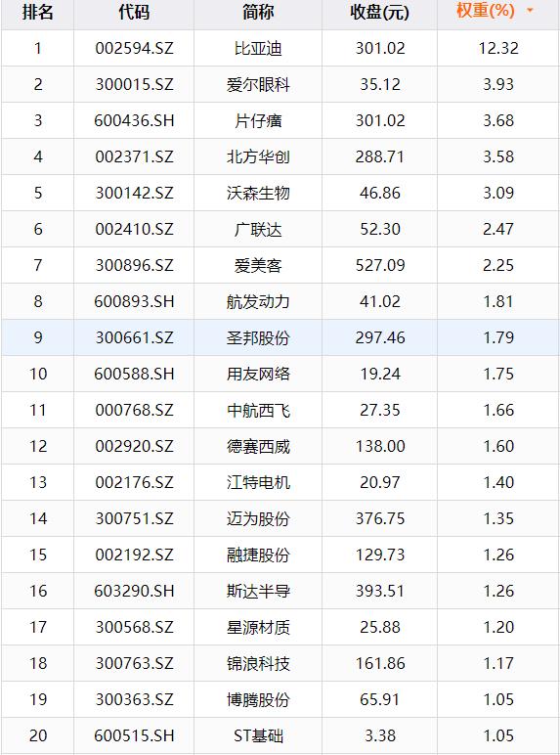The height and width of the screenshot is (755, 560).
Task: Open stock code 300896.SZ for 爱美客
Action: [x=134, y=265]
